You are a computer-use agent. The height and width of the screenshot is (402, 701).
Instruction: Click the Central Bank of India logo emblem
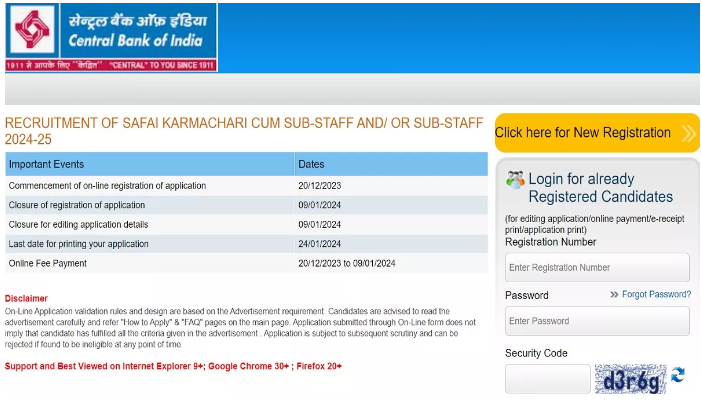(x=32, y=29)
